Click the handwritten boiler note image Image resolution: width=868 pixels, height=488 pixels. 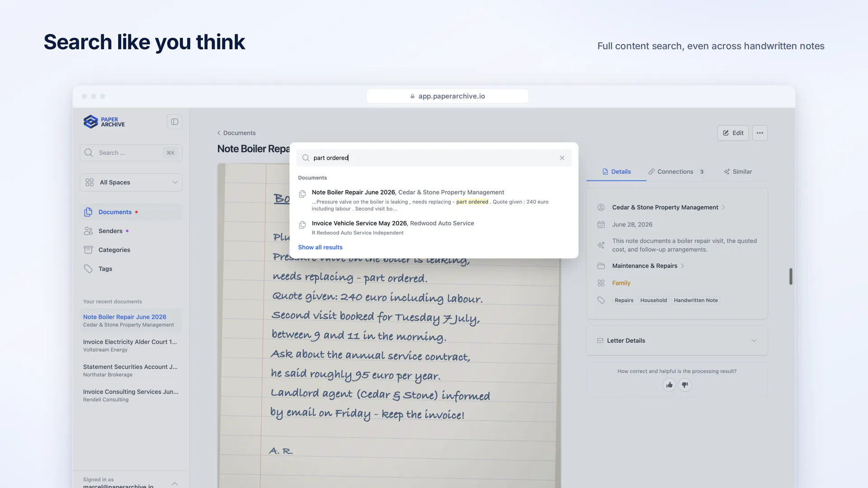click(389, 325)
